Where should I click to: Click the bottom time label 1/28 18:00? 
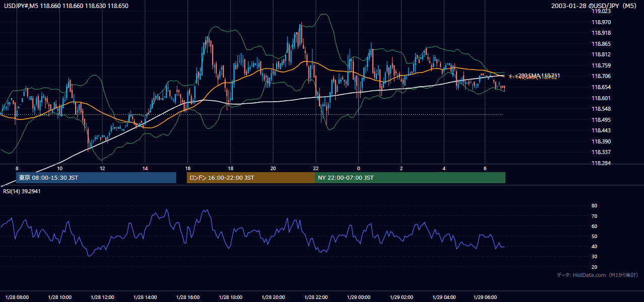coord(231,297)
